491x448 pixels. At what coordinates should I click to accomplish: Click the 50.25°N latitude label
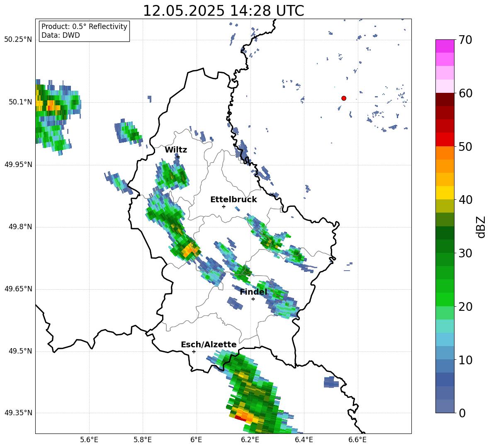click(x=18, y=39)
